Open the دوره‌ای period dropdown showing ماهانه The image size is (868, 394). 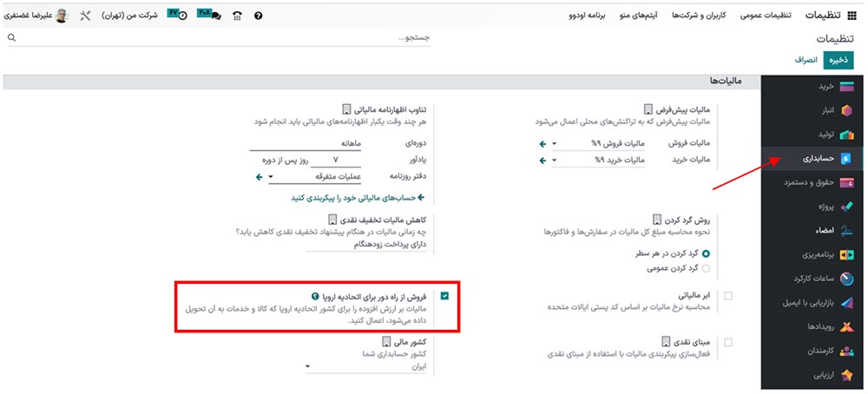306,144
